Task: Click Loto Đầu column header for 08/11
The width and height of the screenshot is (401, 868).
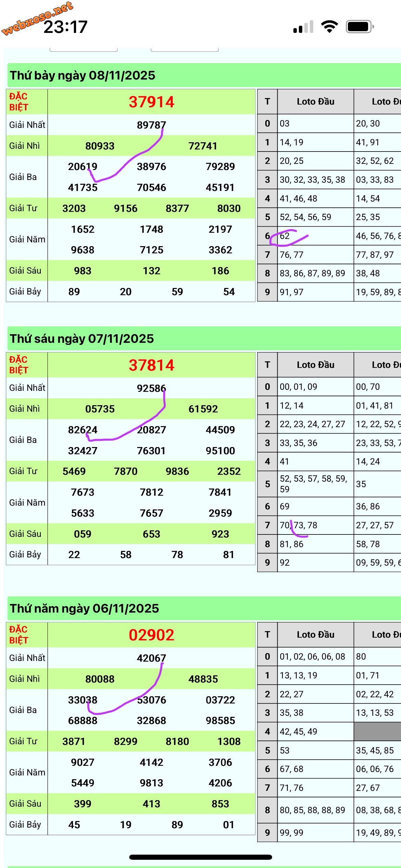Action: coord(315,101)
